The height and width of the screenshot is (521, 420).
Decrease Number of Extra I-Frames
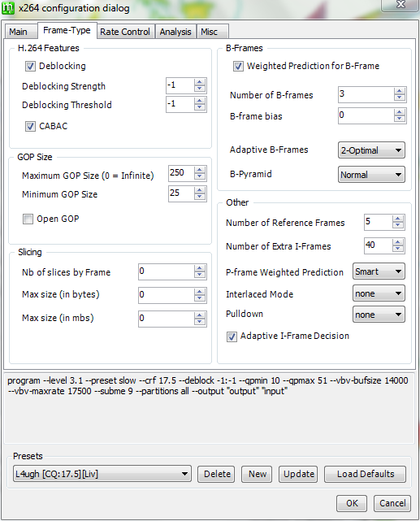(x=398, y=249)
